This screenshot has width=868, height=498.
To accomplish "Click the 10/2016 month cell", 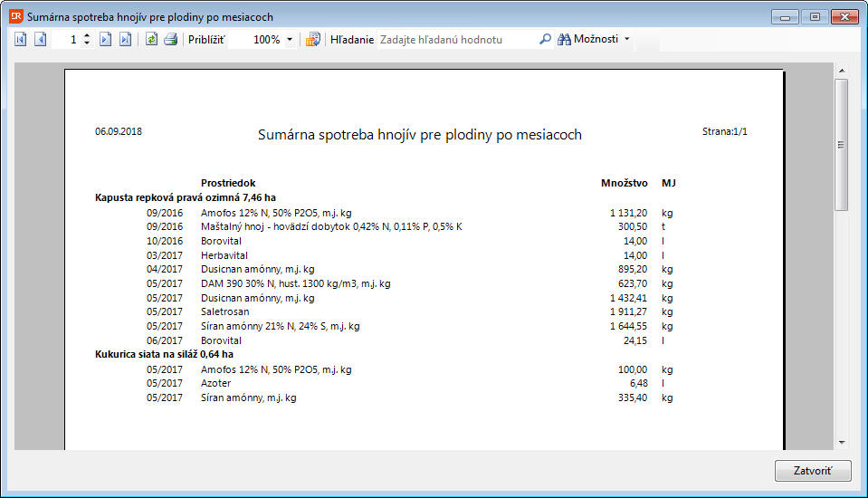I will (x=165, y=241).
